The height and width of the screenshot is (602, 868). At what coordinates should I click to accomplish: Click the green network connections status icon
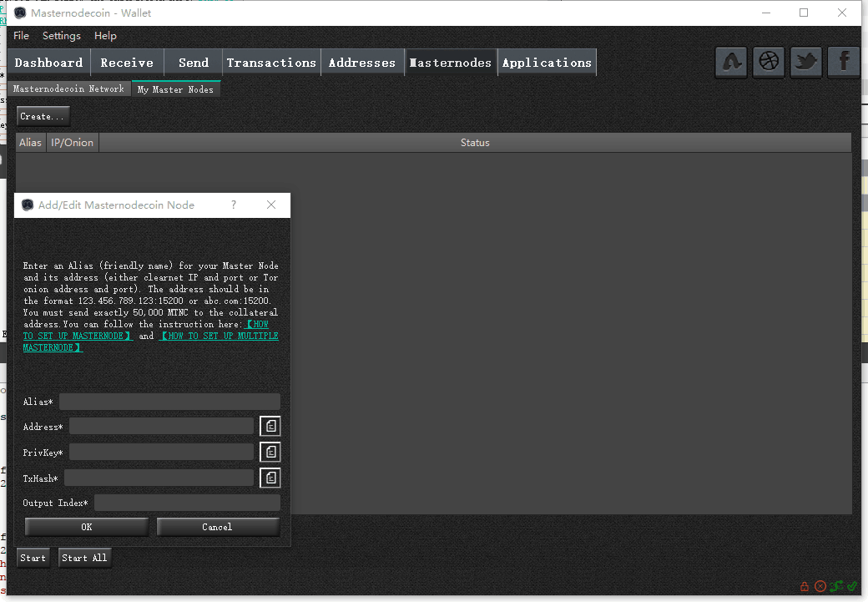pyautogui.click(x=836, y=586)
